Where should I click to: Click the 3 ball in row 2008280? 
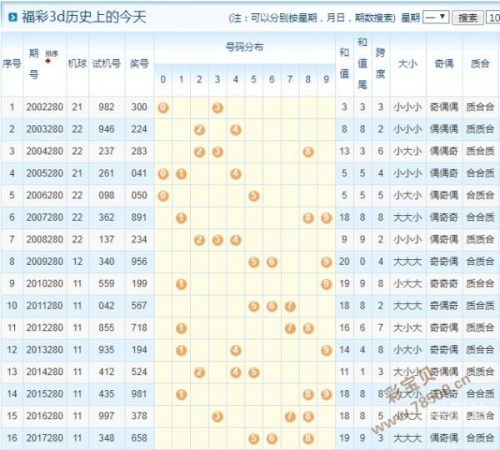[x=217, y=240]
